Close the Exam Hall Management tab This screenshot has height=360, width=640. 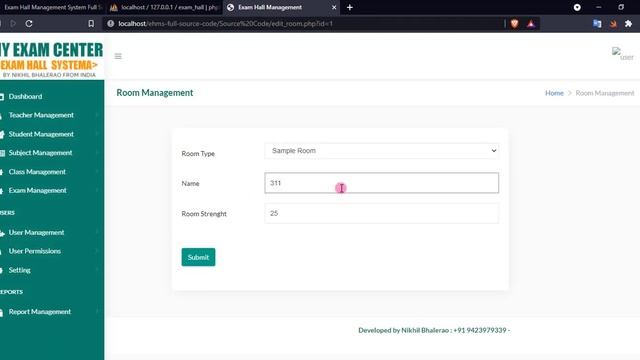click(x=334, y=7)
